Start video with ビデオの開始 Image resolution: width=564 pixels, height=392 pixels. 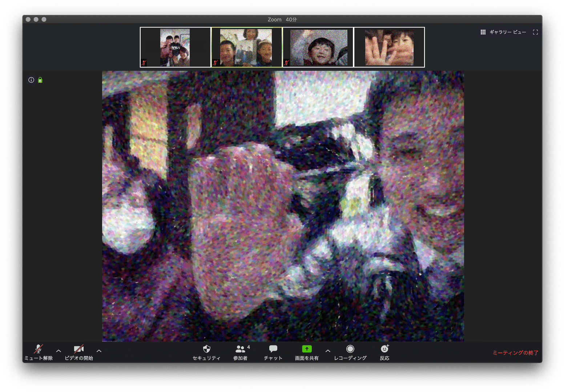coord(79,352)
